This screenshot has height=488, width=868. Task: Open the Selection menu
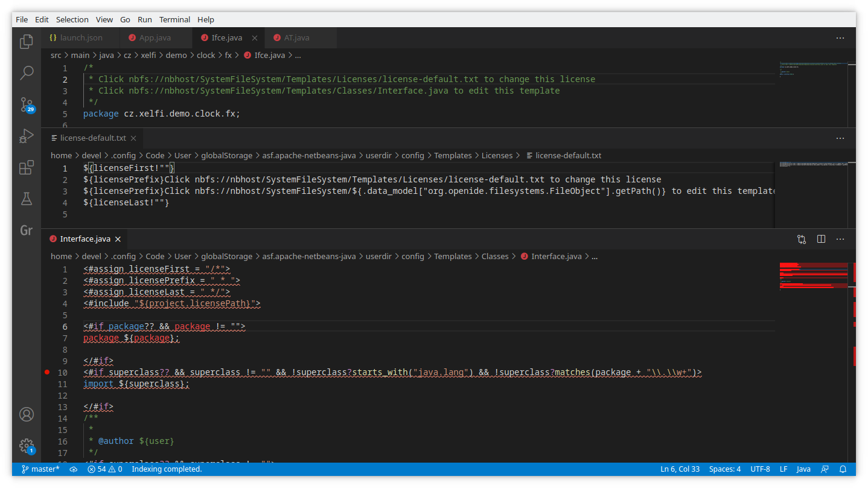pos(72,19)
